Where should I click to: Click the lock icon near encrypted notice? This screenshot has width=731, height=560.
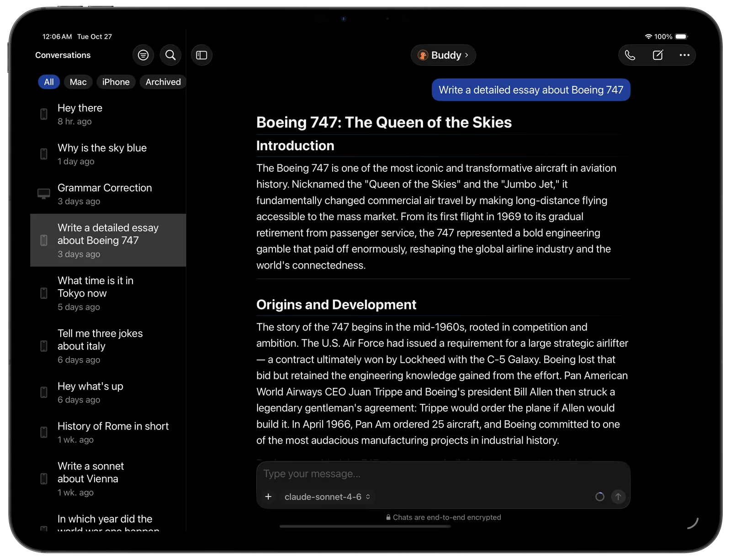pos(388,518)
